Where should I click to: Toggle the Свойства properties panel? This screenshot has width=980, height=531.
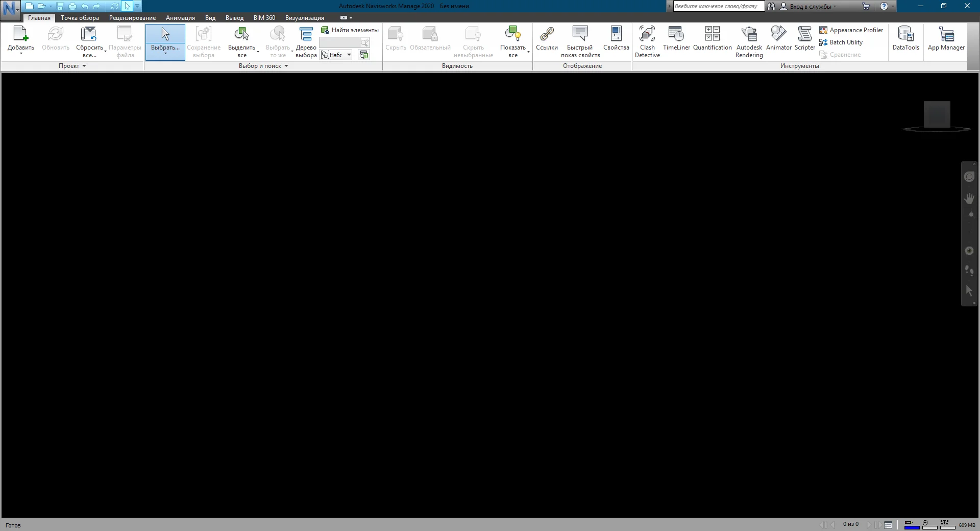(x=616, y=39)
